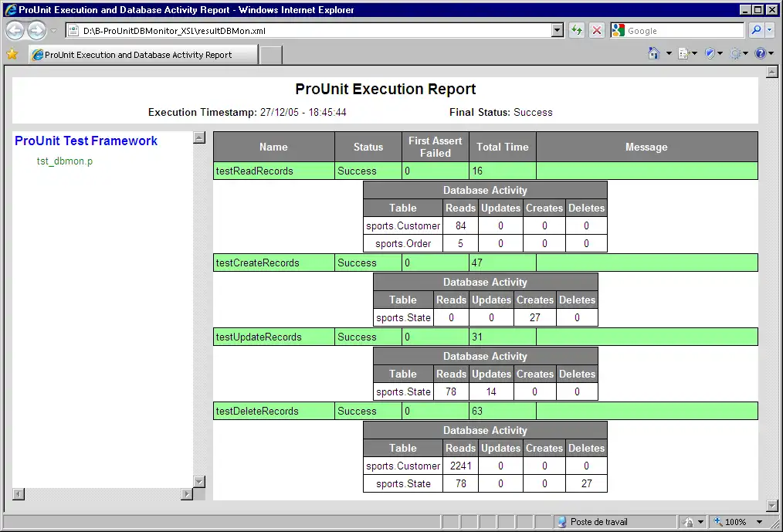This screenshot has width=783, height=532.
Task: Click the browser Forward arrow button
Action: pos(36,30)
